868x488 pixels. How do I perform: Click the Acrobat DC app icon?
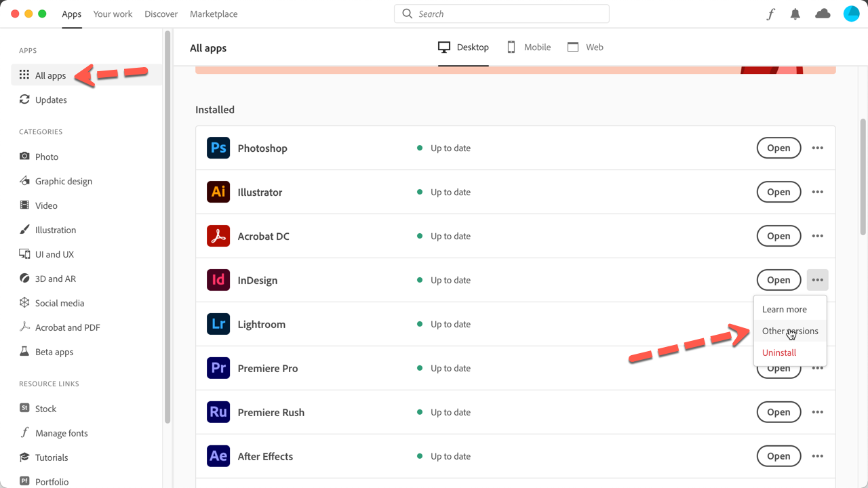(x=218, y=236)
